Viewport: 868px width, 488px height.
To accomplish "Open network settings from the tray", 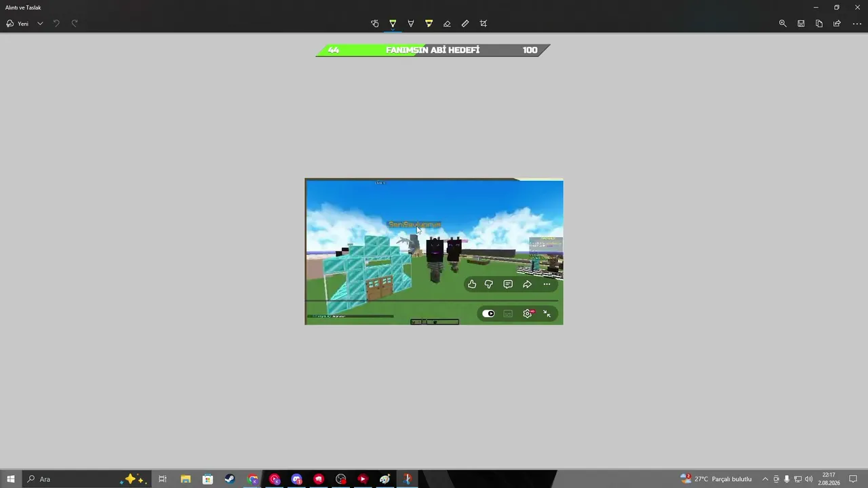I will 797,479.
